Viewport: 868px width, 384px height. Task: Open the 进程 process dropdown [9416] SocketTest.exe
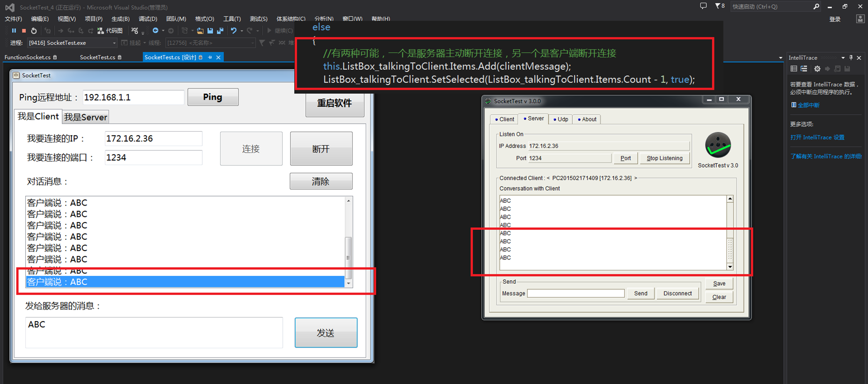pyautogui.click(x=72, y=43)
